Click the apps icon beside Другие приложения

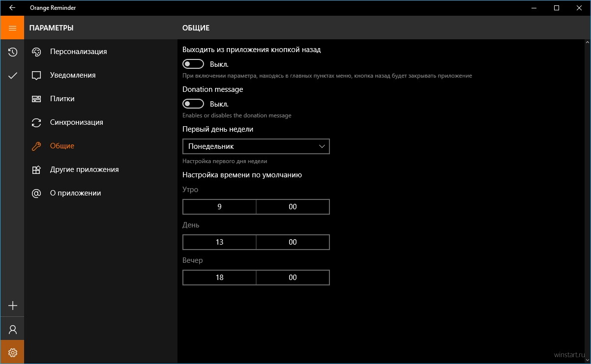[36, 169]
